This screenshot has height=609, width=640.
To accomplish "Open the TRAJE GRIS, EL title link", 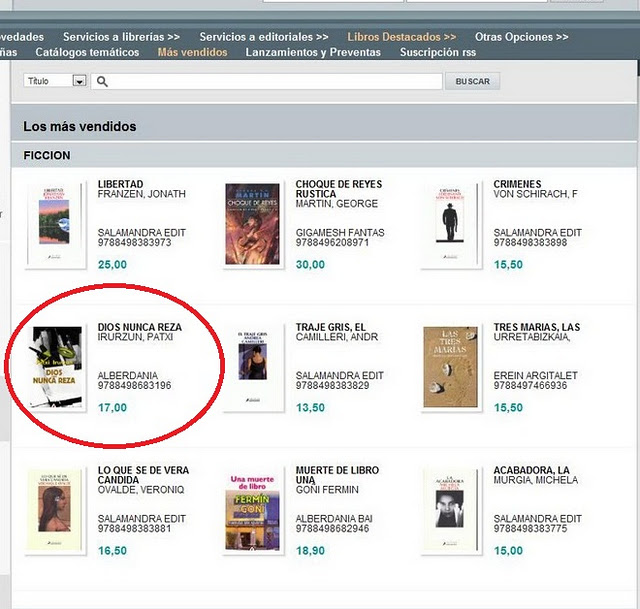I will [331, 327].
